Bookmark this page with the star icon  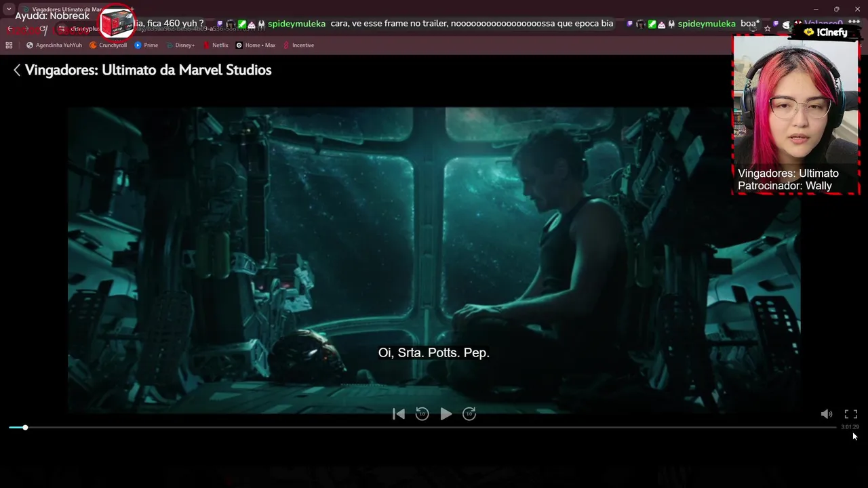click(767, 28)
